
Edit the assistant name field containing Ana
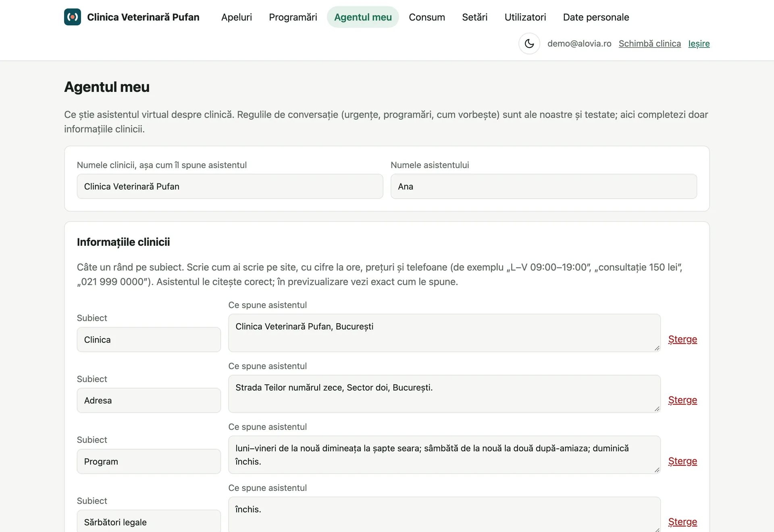[544, 186]
